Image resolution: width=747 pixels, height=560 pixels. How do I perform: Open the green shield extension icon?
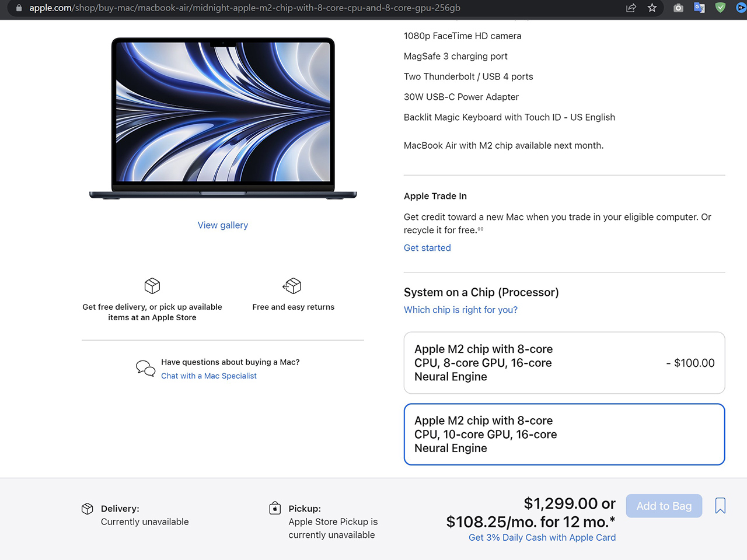click(720, 8)
